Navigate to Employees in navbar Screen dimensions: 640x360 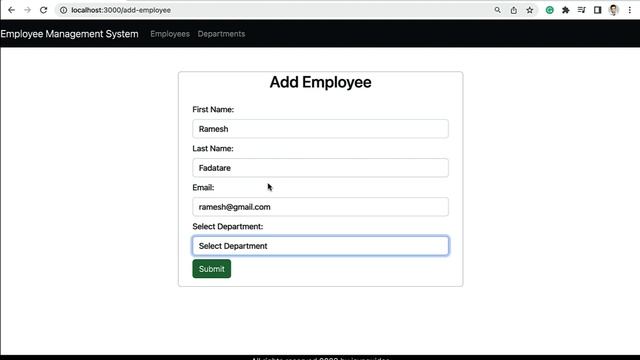pos(170,34)
